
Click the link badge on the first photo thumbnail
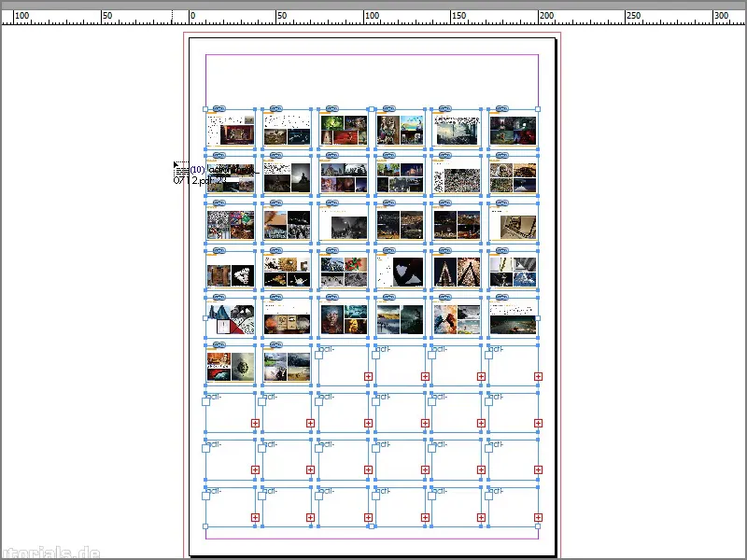click(218, 108)
